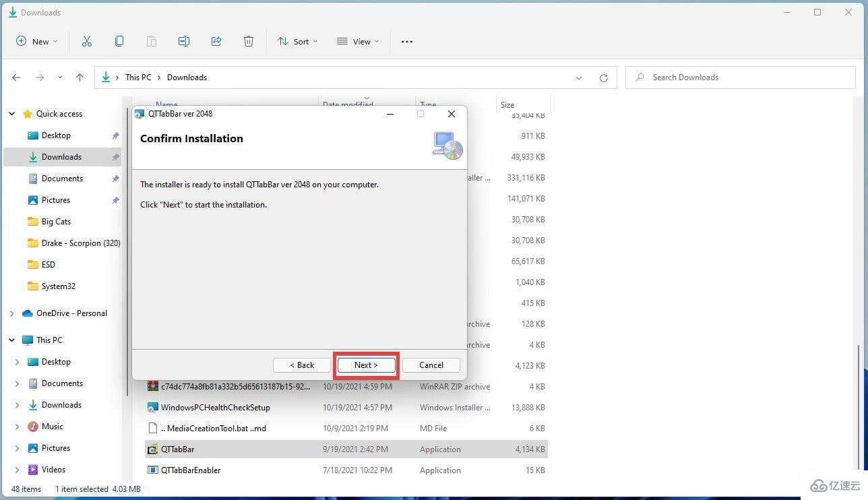The height and width of the screenshot is (500, 868).
Task: Click This PC in address breadcrumb
Action: pos(138,77)
